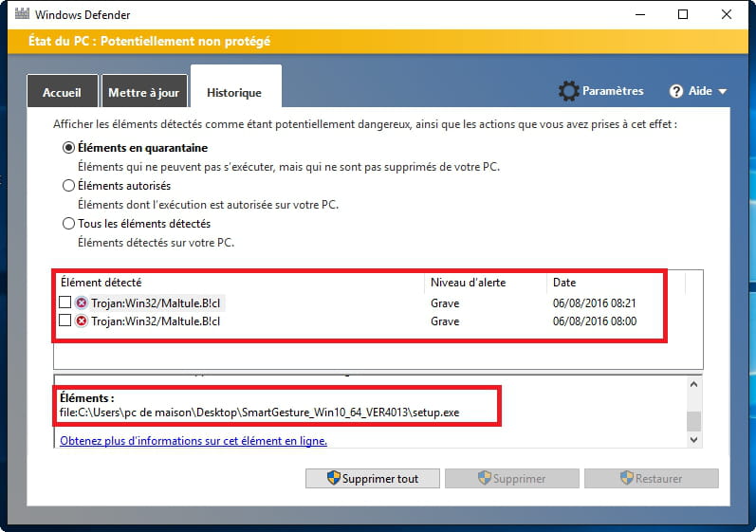Click the setup.exe file path text

(259, 413)
